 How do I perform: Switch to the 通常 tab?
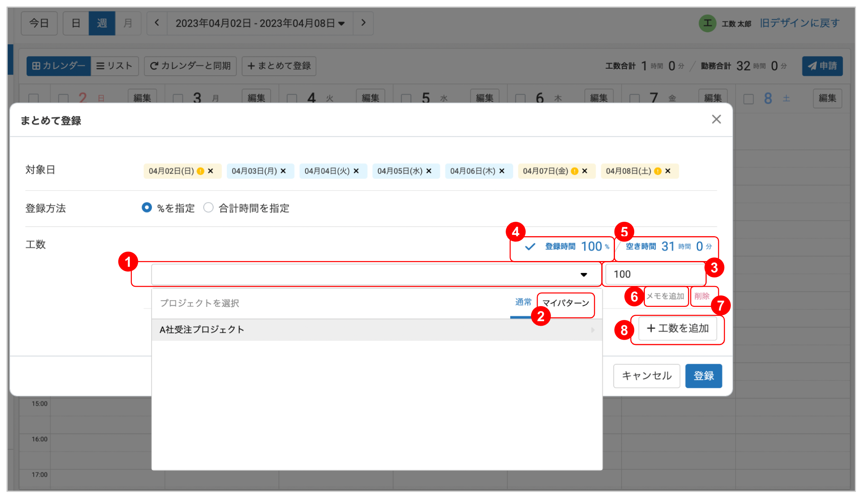[523, 302]
